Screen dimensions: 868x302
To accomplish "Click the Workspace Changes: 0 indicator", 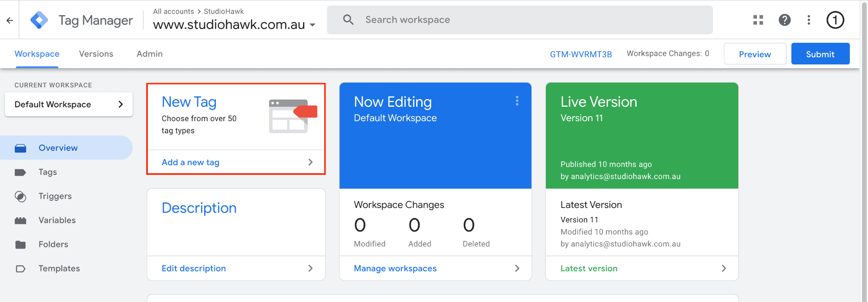I will click(668, 53).
